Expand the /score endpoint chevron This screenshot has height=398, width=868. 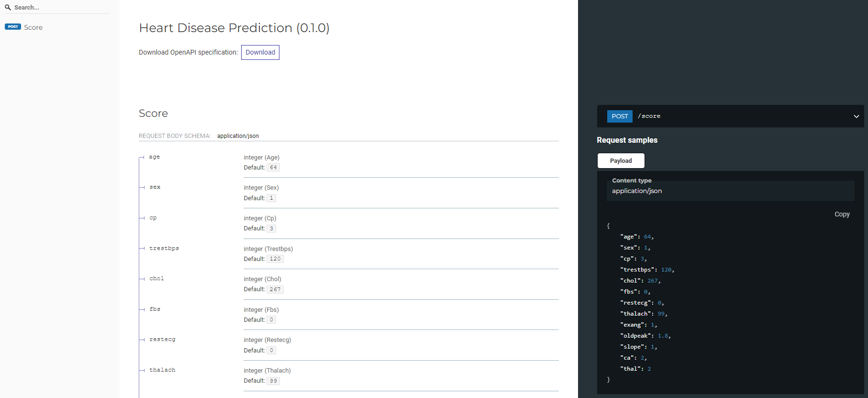856,116
